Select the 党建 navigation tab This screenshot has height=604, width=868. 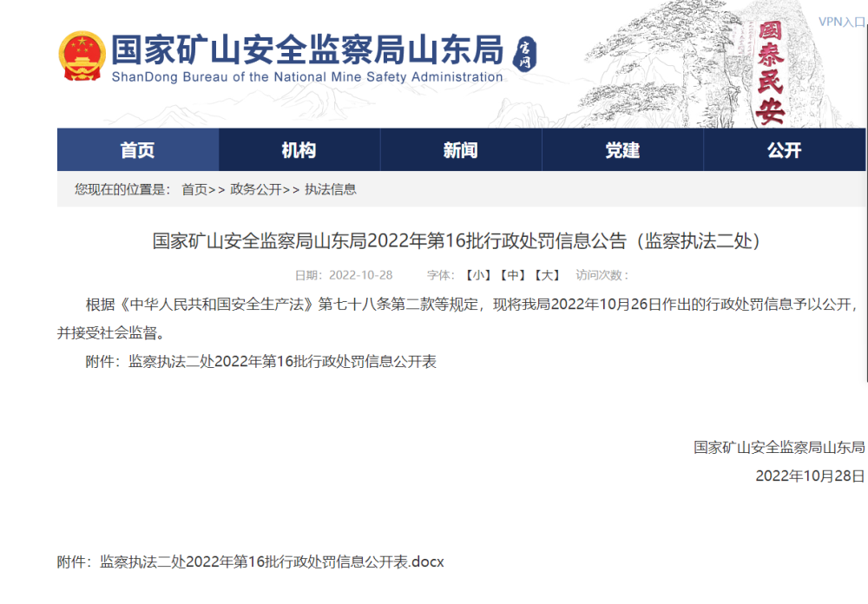point(621,150)
